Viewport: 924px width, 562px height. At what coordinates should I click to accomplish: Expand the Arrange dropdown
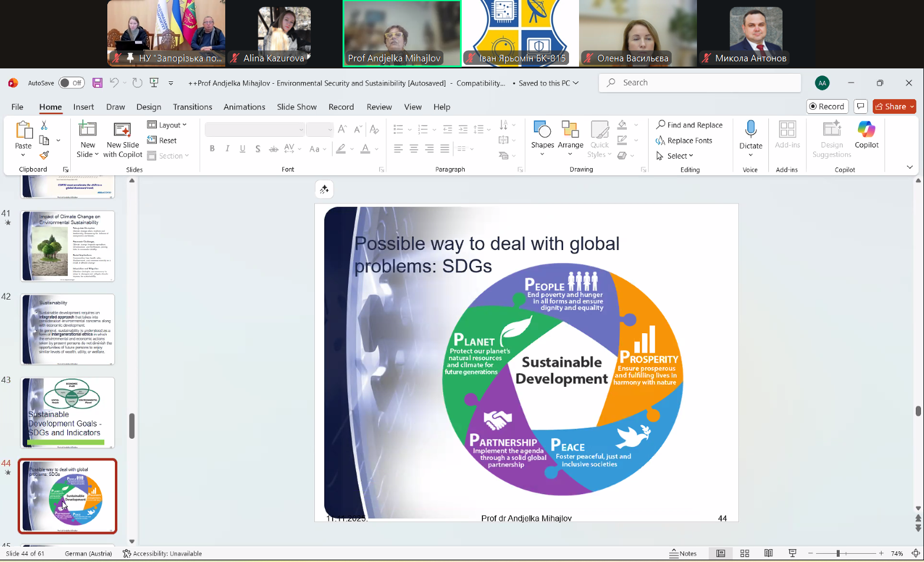[x=570, y=145]
